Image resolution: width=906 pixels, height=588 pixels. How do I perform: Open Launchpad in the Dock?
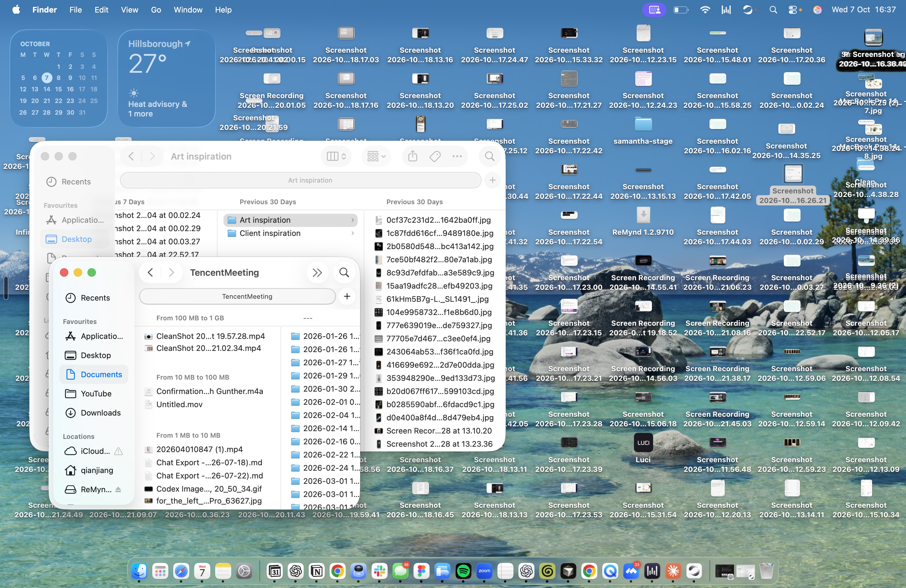click(160, 571)
